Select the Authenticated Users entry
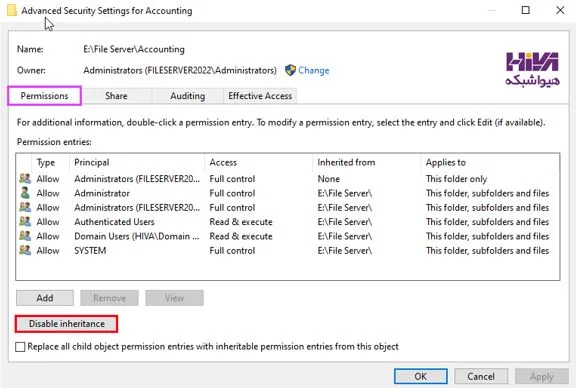The height and width of the screenshot is (388, 576). [x=288, y=222]
